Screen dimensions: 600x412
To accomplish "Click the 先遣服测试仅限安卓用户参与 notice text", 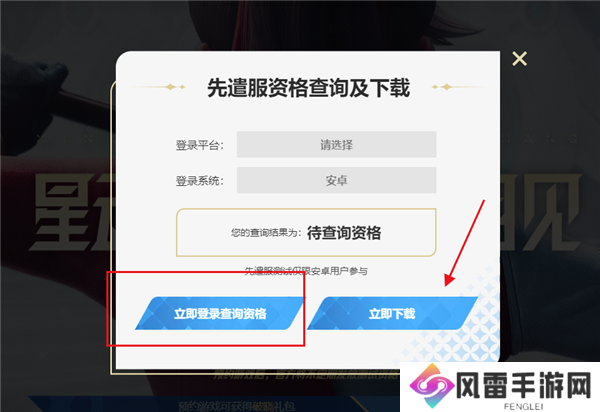I will (x=306, y=271).
